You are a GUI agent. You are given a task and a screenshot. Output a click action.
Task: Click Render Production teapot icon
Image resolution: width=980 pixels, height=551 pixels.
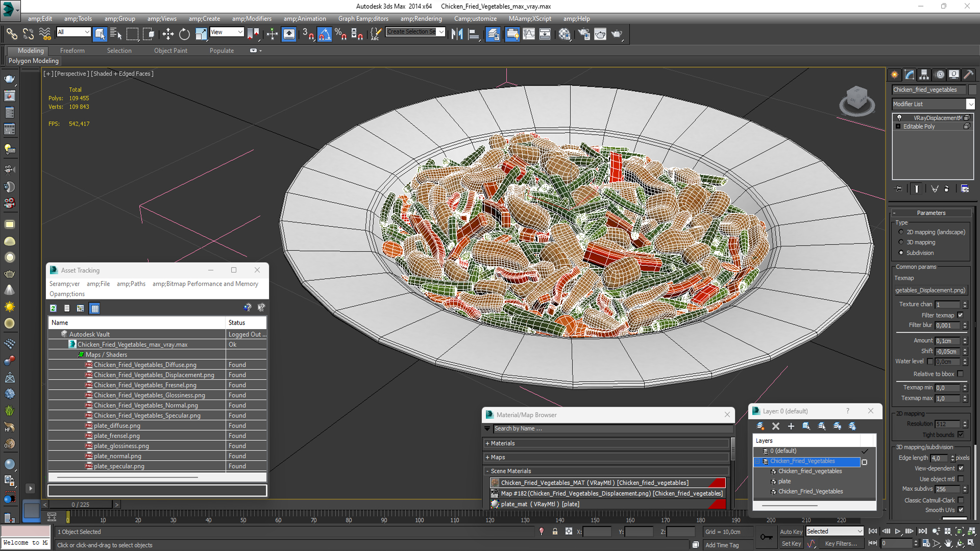pos(617,34)
